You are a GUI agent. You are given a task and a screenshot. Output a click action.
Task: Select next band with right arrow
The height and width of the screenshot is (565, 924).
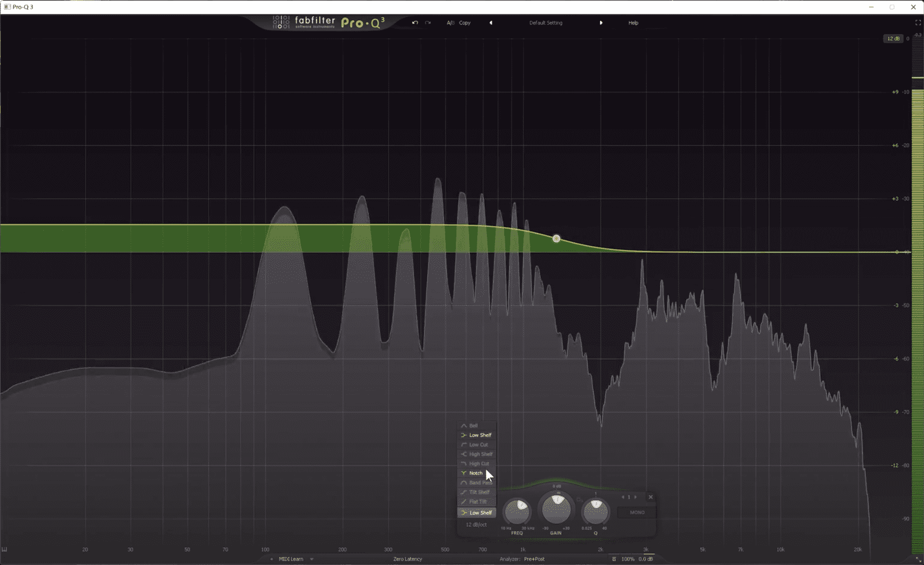[x=635, y=497]
